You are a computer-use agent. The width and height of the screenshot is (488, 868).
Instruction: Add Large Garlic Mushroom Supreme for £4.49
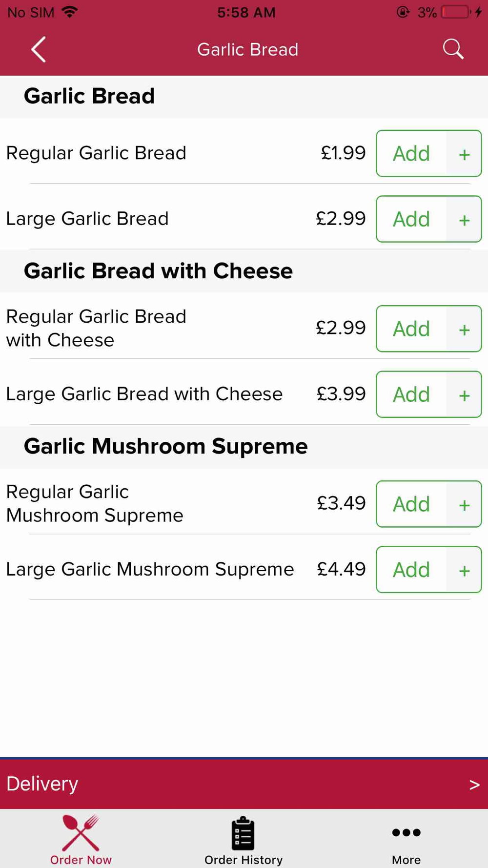[411, 569]
